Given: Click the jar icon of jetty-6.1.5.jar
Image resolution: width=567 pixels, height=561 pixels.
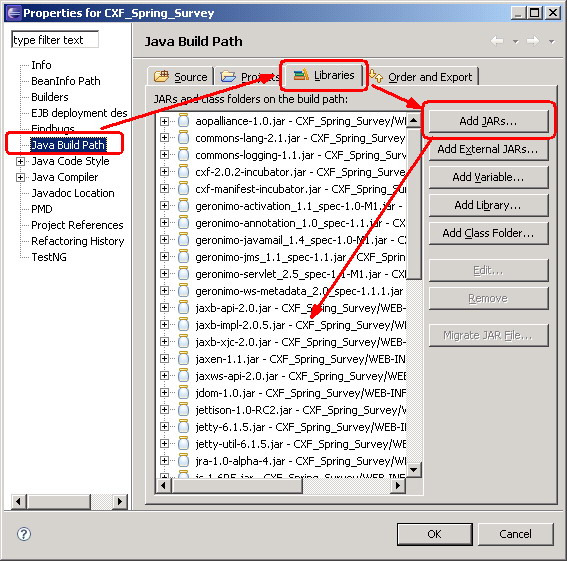Looking at the screenshot, I should click(x=183, y=427).
